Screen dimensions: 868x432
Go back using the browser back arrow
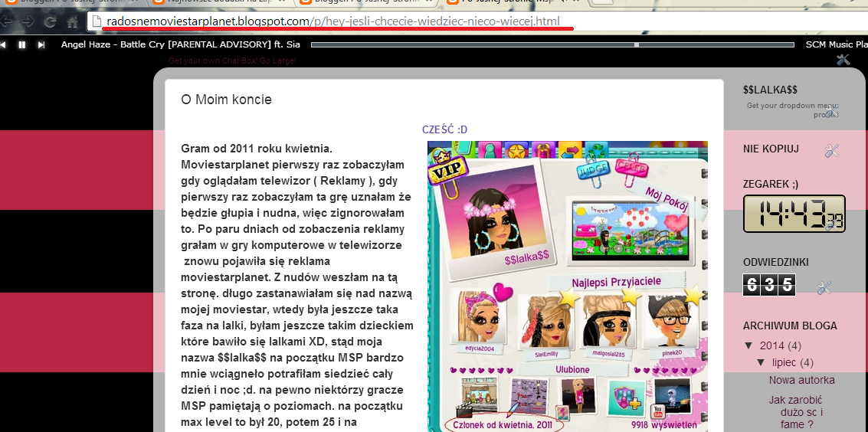[x=5, y=21]
